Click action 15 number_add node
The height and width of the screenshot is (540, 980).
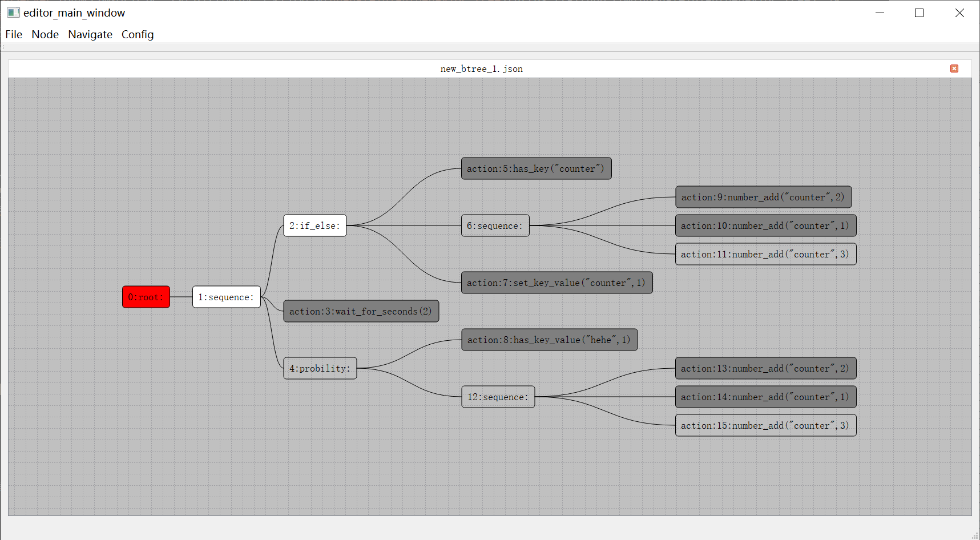[765, 425]
